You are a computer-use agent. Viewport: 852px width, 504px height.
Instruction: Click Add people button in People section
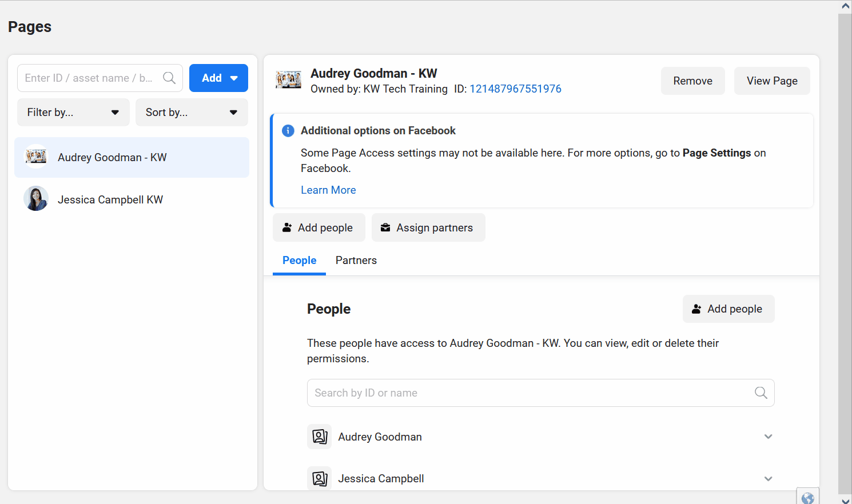tap(728, 309)
